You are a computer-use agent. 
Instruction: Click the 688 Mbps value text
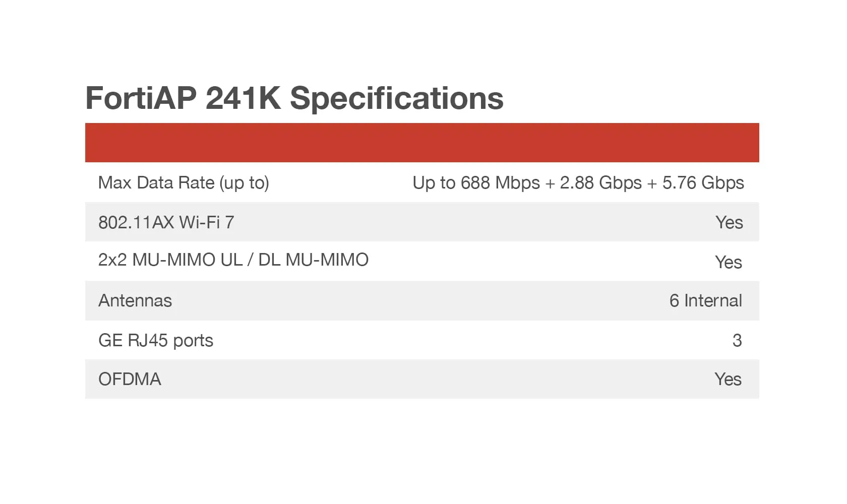[500, 182]
